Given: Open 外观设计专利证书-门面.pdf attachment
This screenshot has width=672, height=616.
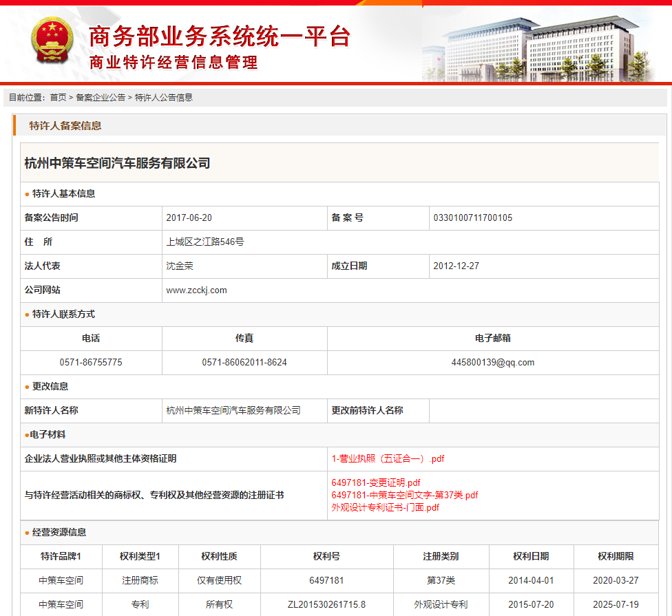Looking at the screenshot, I should 386,508.
